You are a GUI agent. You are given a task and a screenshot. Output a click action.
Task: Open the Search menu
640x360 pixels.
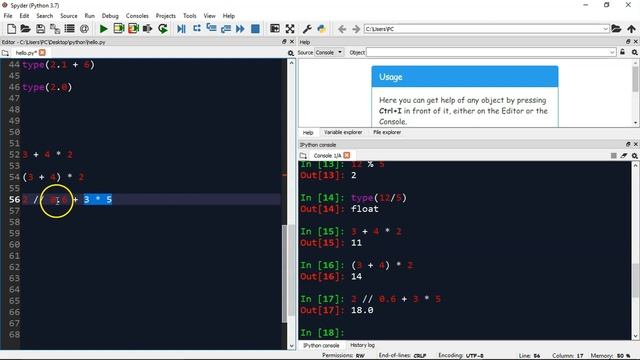[x=44, y=16]
